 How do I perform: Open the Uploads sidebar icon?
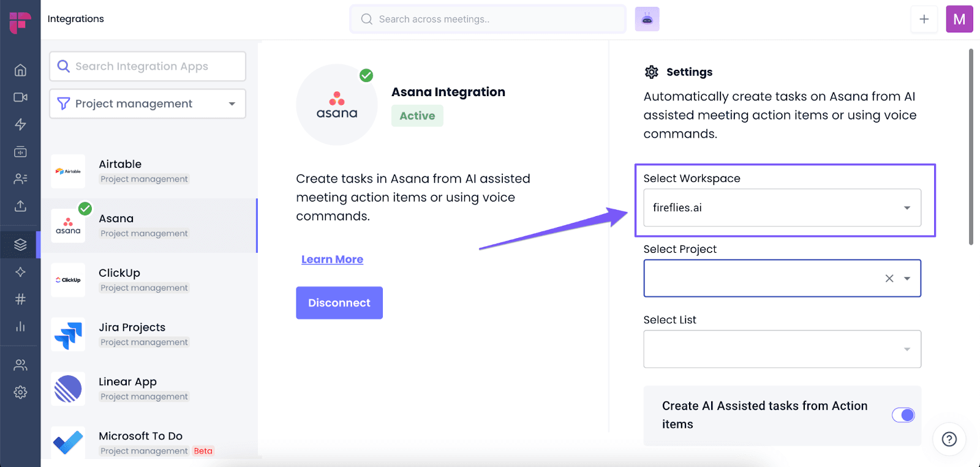click(x=20, y=206)
